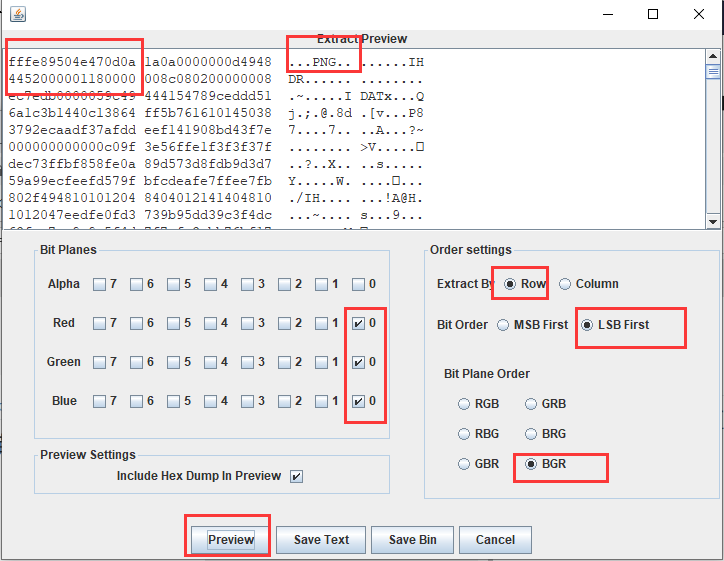Toggle Blue bit plane 1
This screenshot has height=561, width=724.
pyautogui.click(x=321, y=401)
